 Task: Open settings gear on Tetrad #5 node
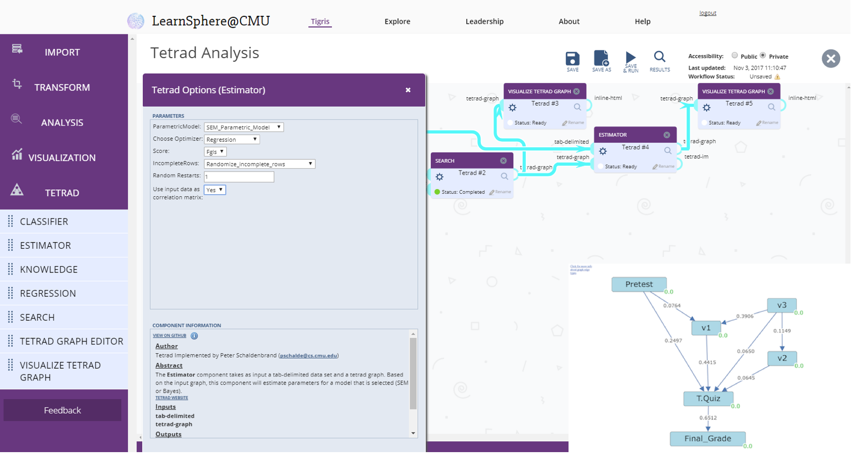pos(707,108)
